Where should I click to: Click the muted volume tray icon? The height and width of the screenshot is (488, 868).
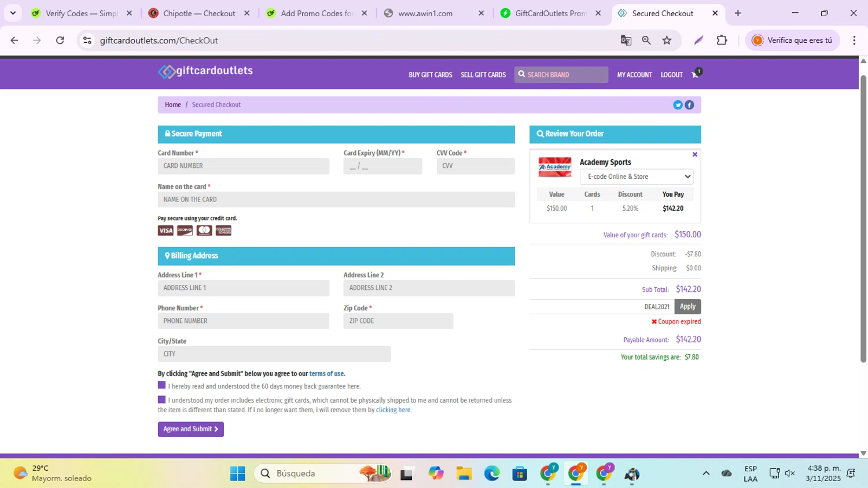tap(790, 474)
